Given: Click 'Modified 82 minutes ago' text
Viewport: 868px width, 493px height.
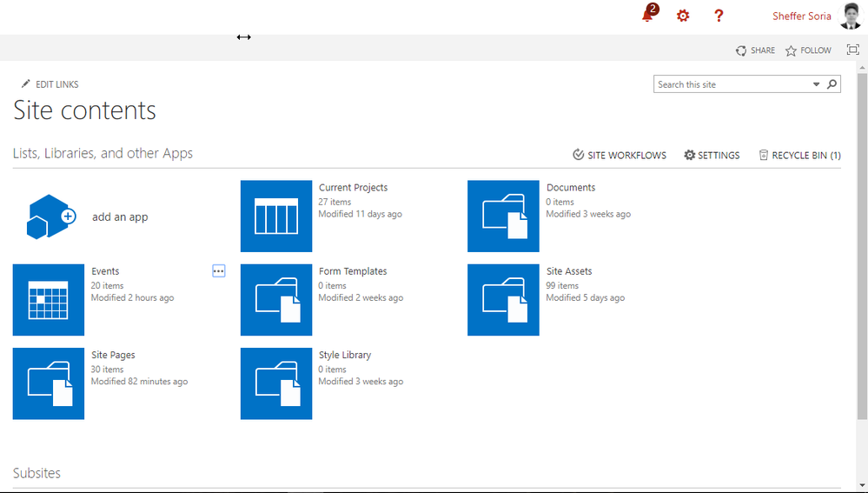Looking at the screenshot, I should pyautogui.click(x=140, y=381).
